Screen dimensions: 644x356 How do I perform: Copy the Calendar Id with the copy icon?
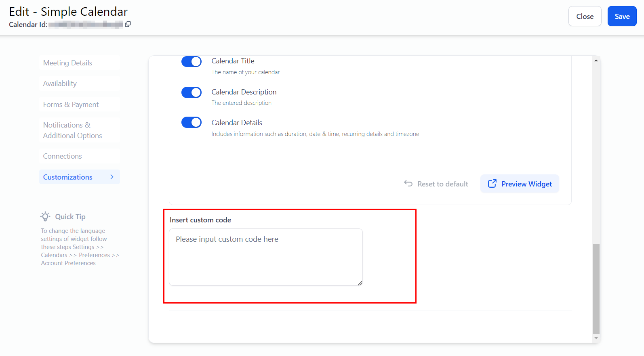(128, 24)
